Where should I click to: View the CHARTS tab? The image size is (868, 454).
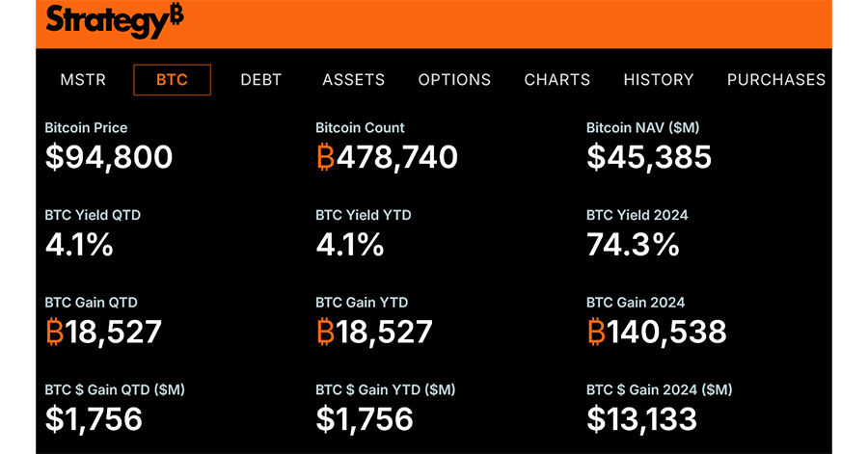click(557, 80)
